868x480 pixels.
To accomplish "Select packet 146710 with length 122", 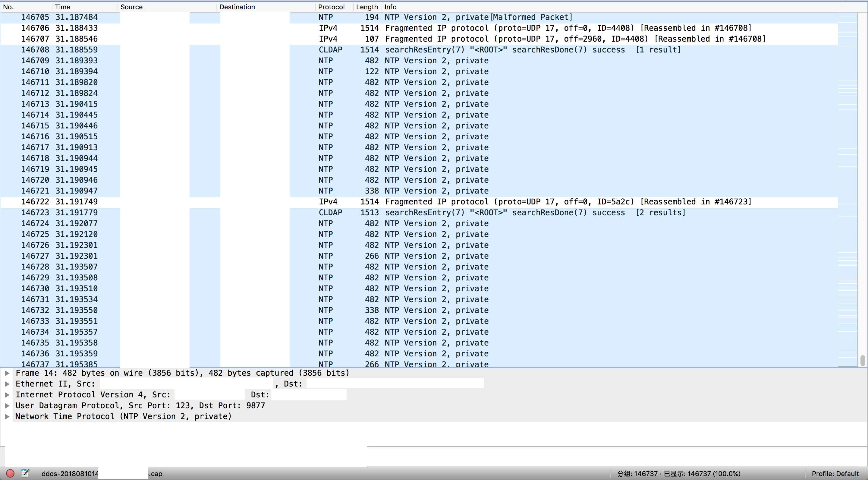I will point(419,71).
